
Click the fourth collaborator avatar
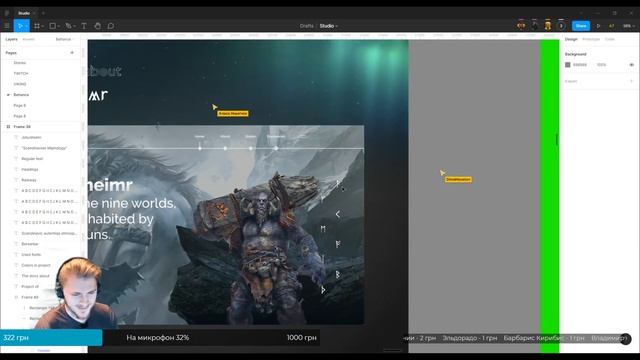(561, 25)
